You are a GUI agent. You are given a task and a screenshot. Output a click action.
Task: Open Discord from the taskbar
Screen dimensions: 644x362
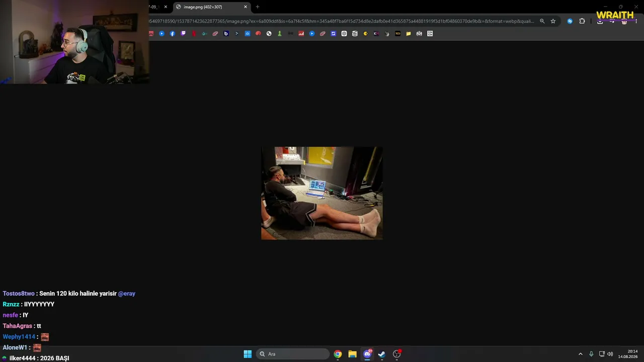[x=367, y=354]
